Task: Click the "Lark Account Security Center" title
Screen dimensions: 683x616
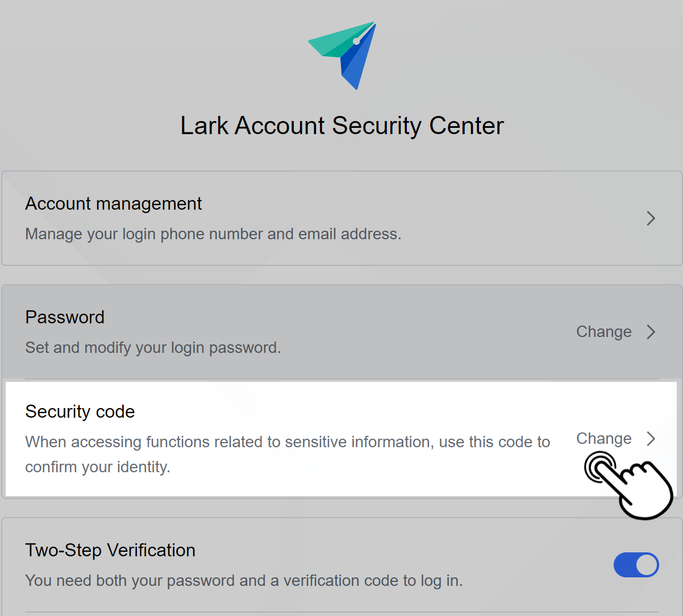Action: click(342, 126)
